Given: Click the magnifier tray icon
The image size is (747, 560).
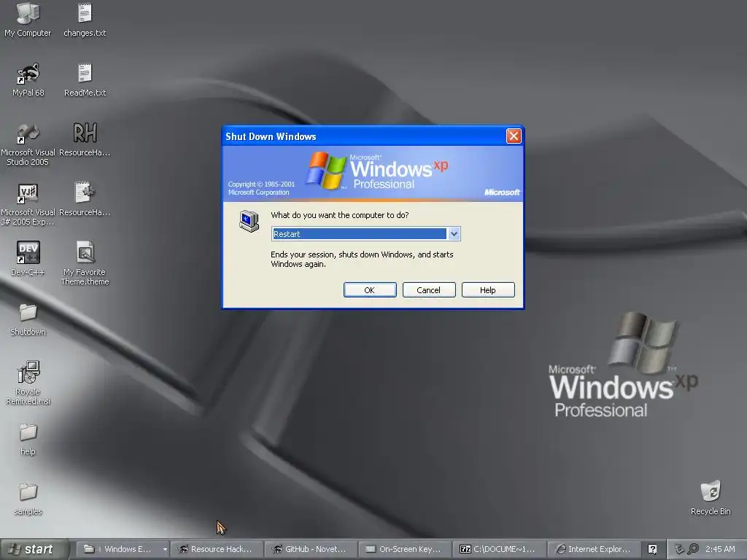Looking at the screenshot, I should pos(693,549).
